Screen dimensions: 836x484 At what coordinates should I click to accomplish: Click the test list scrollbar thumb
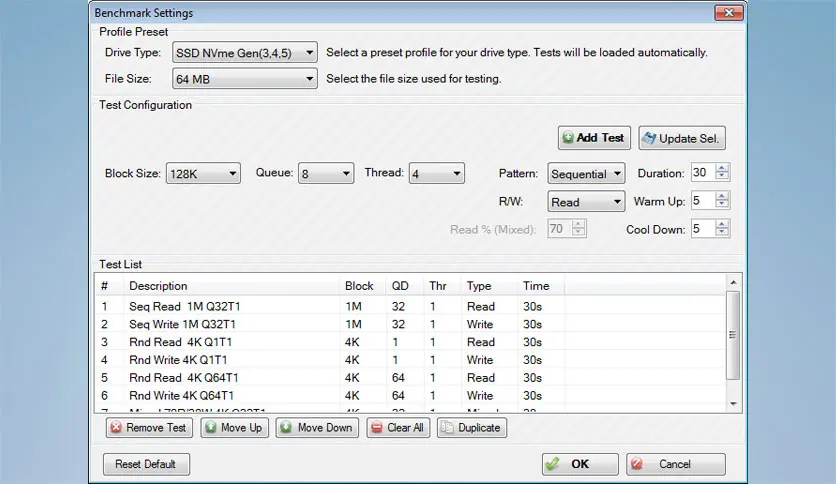tap(733, 335)
